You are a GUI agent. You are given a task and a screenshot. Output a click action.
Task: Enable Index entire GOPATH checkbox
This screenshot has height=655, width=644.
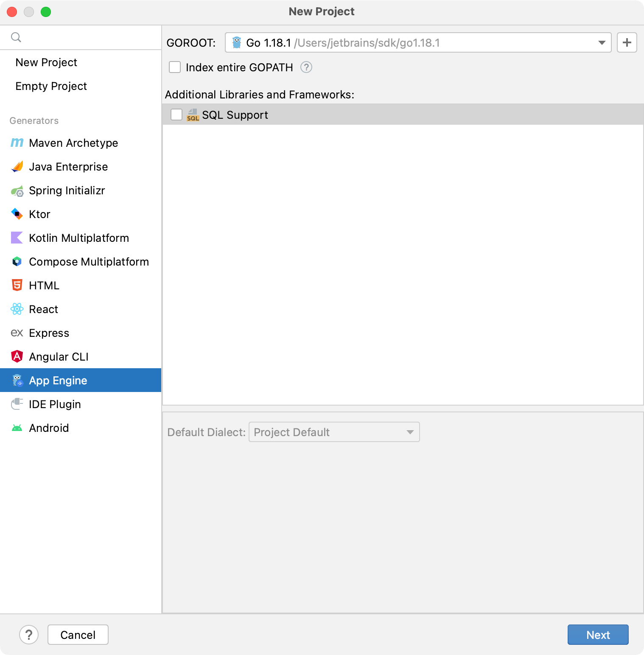pos(175,67)
